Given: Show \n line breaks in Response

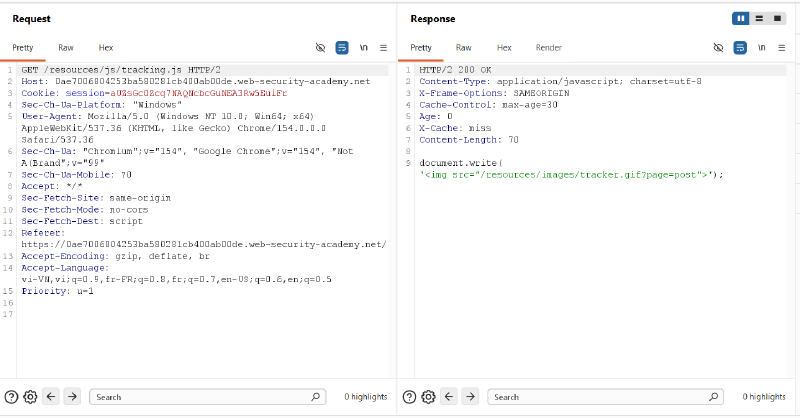Looking at the screenshot, I should coord(761,47).
